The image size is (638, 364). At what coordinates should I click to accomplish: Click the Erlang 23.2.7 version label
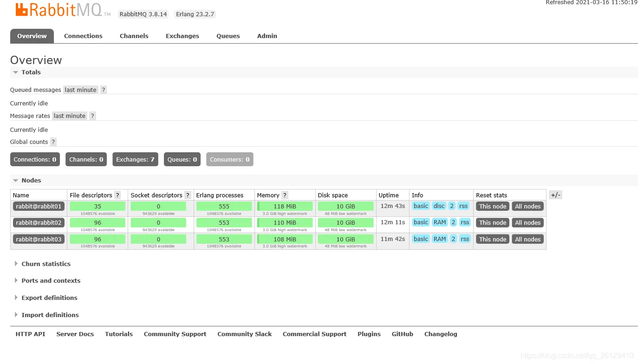tap(195, 14)
